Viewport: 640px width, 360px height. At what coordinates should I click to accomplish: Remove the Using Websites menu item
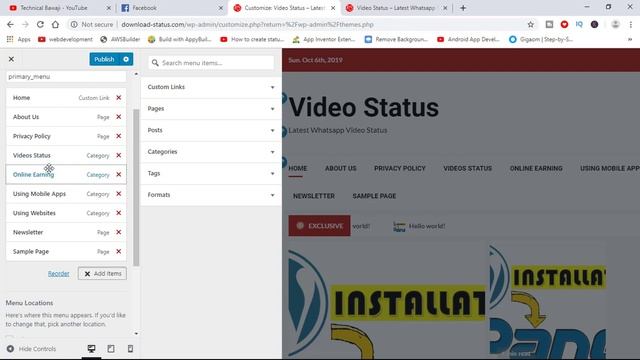tap(119, 213)
